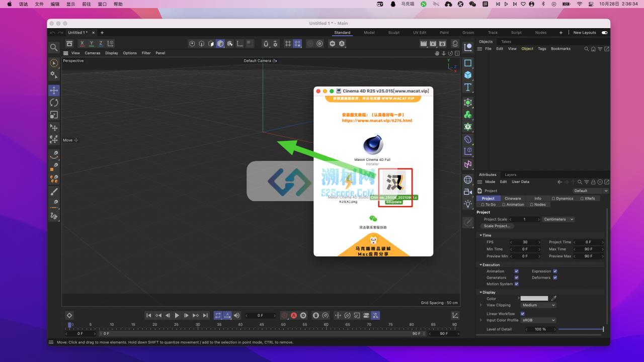This screenshot has width=644, height=362.
Task: Open the macat.vip tutorial link
Action: (x=377, y=121)
